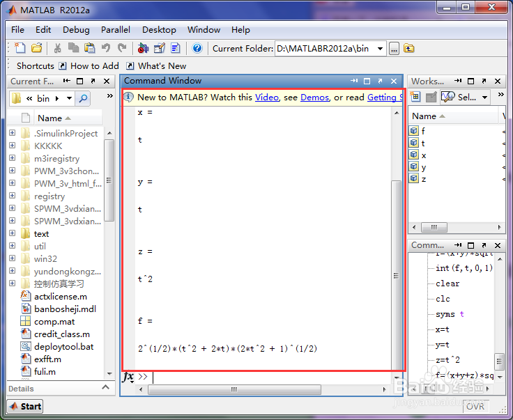Expand the text folder
This screenshot has width=513, height=420.
tap(12, 233)
